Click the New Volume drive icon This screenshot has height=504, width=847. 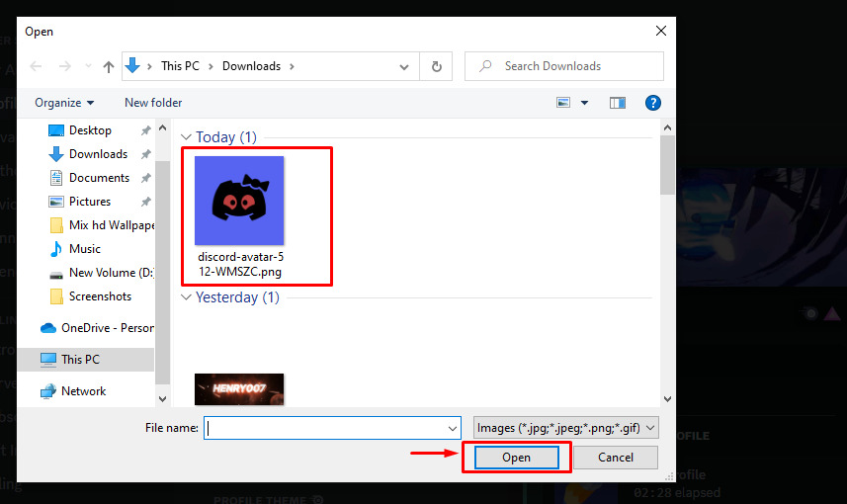(56, 276)
